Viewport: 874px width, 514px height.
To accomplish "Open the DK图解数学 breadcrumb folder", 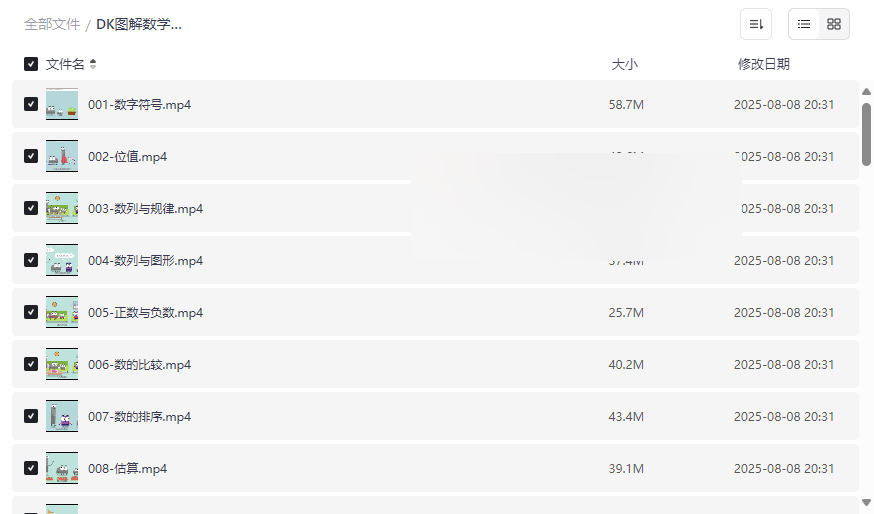I will pos(139,24).
